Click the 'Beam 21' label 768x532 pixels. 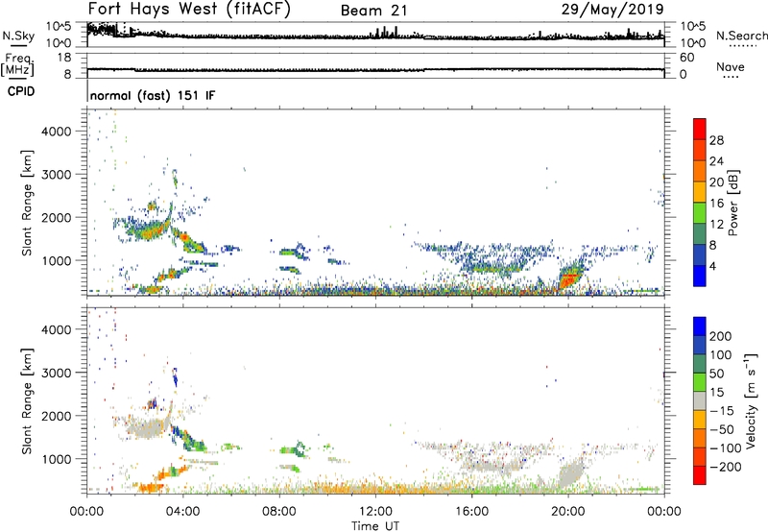(373, 11)
